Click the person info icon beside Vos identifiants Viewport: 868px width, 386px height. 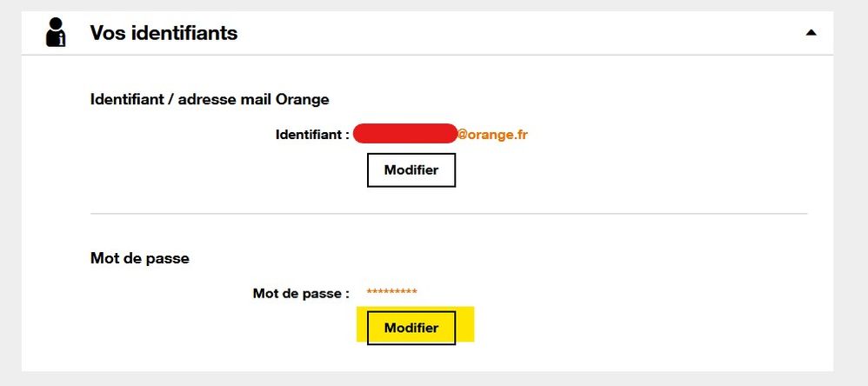[55, 33]
